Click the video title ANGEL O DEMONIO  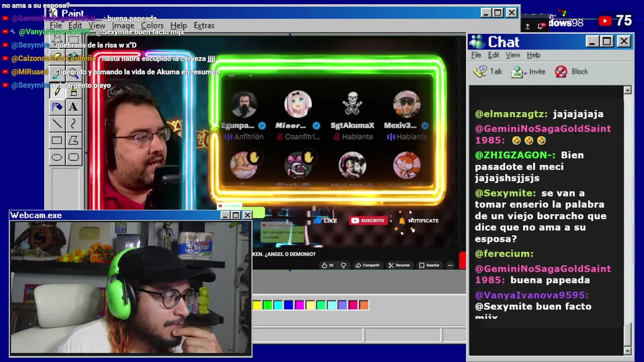pos(284,254)
